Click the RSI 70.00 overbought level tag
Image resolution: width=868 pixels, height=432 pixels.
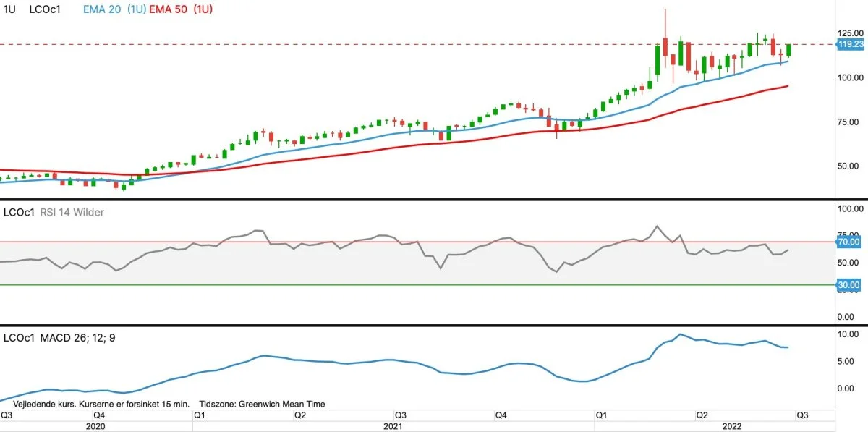click(x=850, y=242)
